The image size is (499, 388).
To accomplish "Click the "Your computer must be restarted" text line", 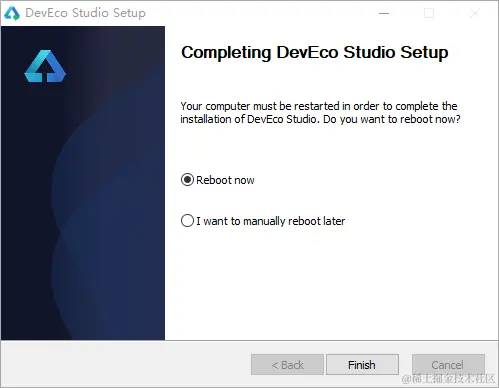I will 319,106.
